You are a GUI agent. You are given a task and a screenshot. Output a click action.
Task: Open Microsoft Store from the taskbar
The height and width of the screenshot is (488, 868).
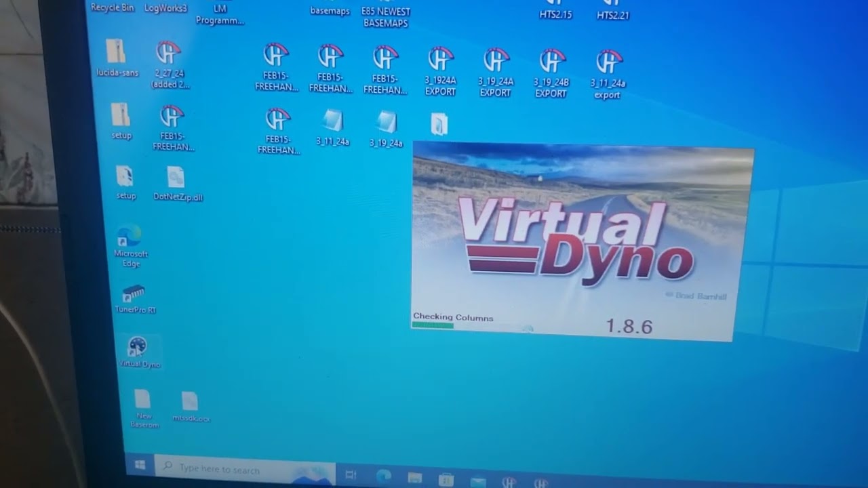pos(446,480)
